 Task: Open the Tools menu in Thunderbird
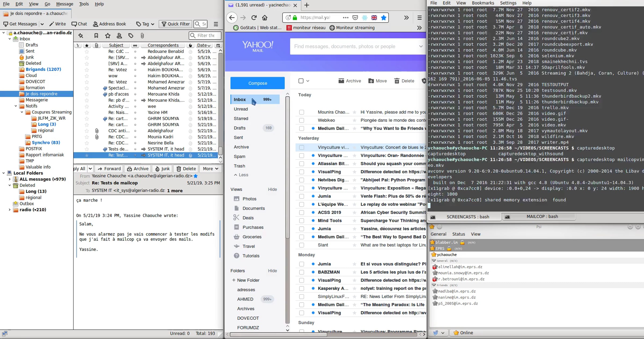84,4
